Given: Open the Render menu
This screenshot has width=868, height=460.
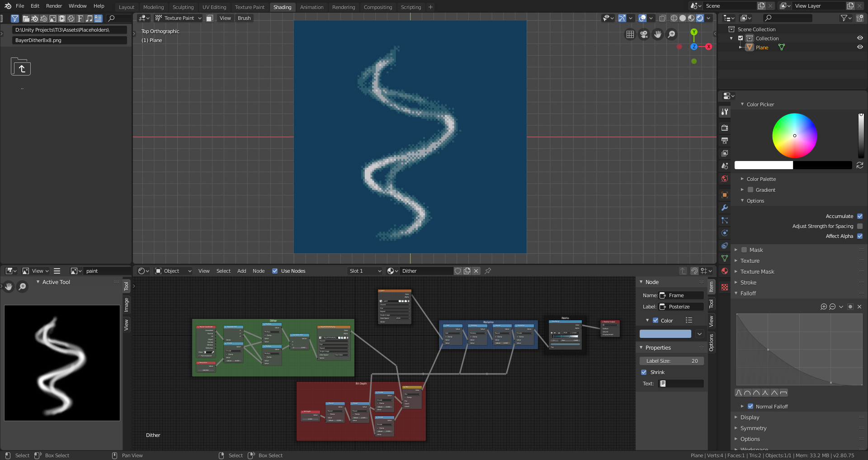Looking at the screenshot, I should [54, 6].
